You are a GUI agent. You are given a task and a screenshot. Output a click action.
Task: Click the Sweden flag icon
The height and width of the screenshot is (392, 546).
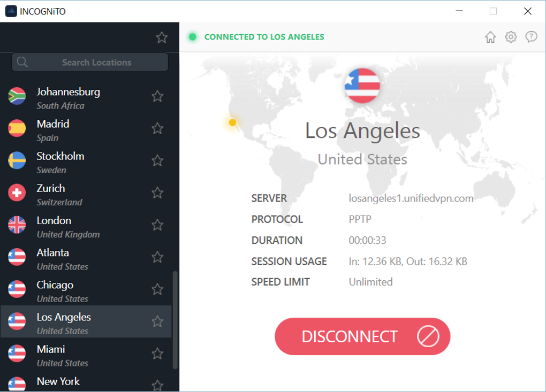[x=17, y=160]
